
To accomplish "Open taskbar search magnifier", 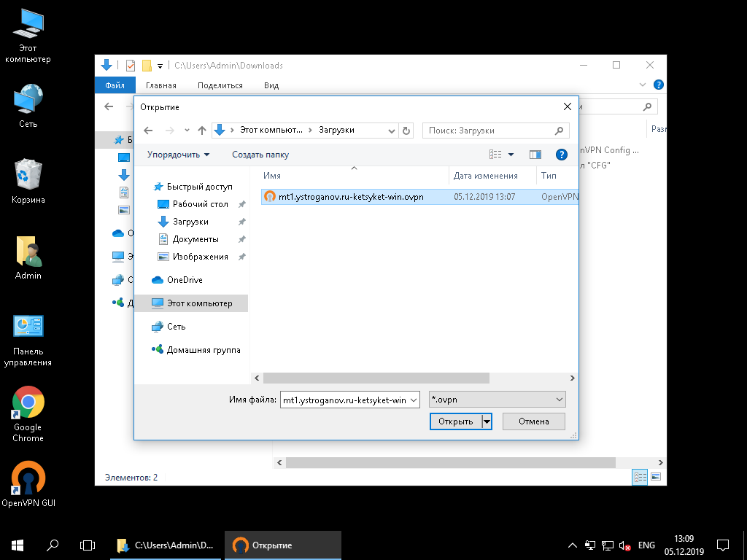I will pos(53,545).
